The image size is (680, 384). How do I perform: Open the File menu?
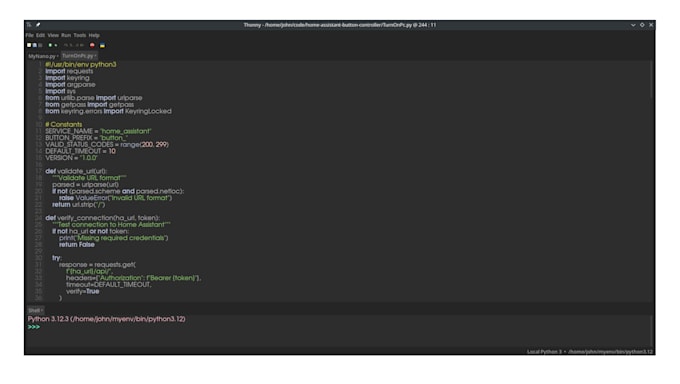click(x=29, y=35)
